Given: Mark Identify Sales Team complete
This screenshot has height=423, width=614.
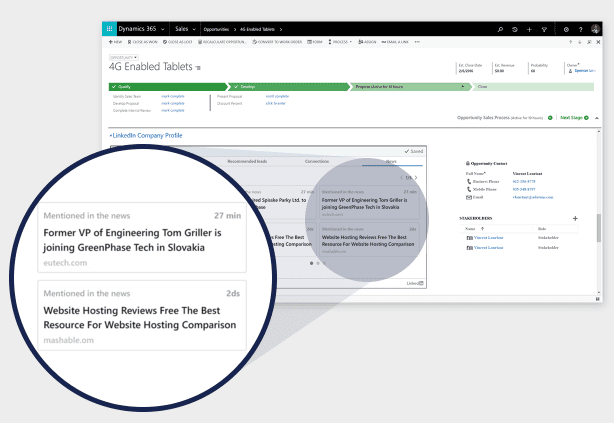Looking at the screenshot, I should pyautogui.click(x=173, y=96).
